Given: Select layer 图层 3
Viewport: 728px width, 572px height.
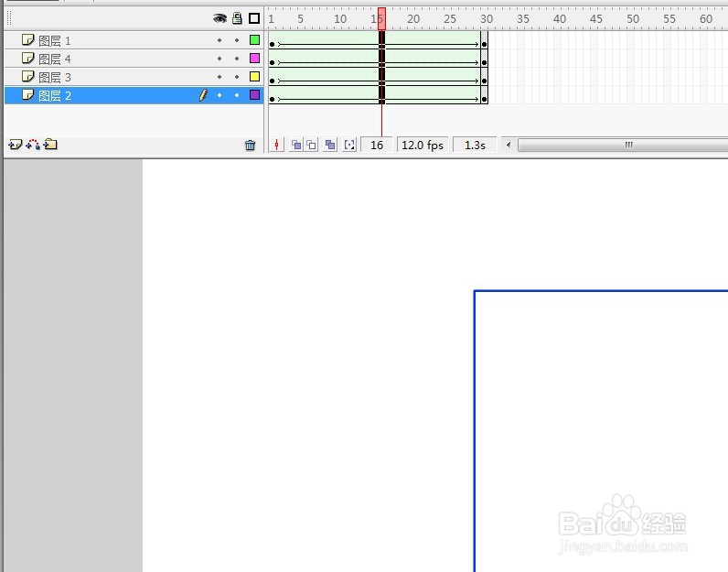Looking at the screenshot, I should 134,77.
